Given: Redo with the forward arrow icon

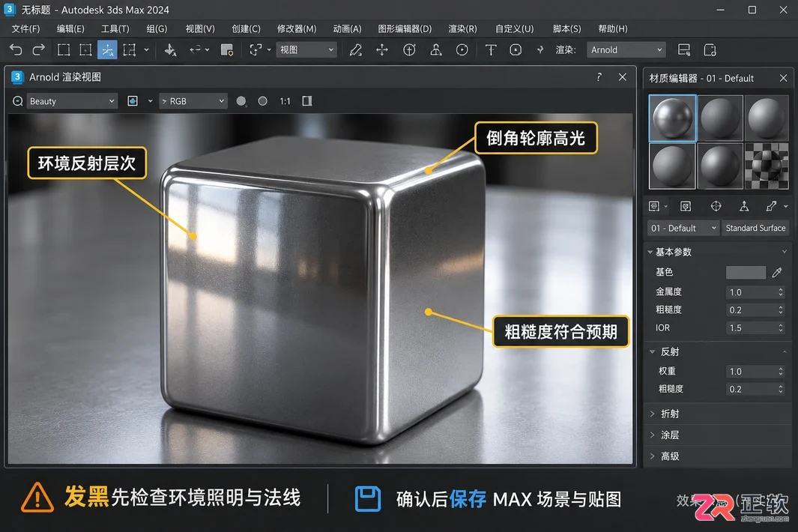Looking at the screenshot, I should coord(39,50).
